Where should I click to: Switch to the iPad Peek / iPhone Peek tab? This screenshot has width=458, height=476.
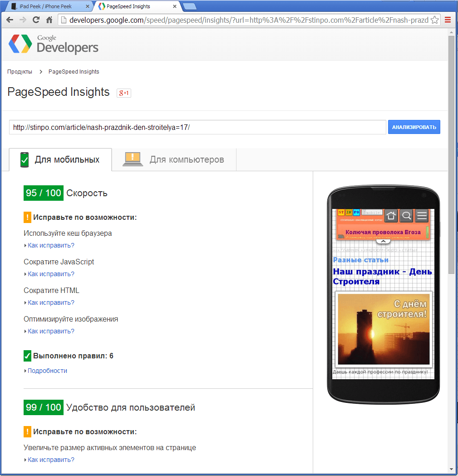[x=49, y=6]
